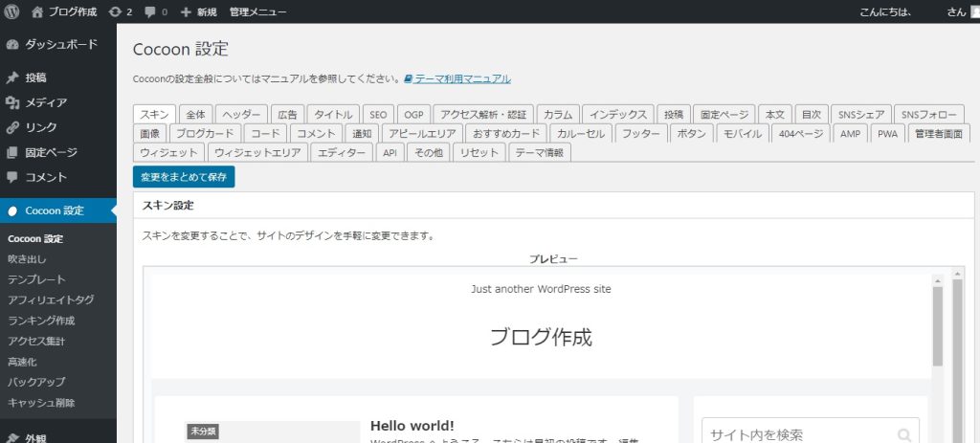Switch to the 固定ページ settings tab
This screenshot has height=443, width=980.
(x=724, y=115)
